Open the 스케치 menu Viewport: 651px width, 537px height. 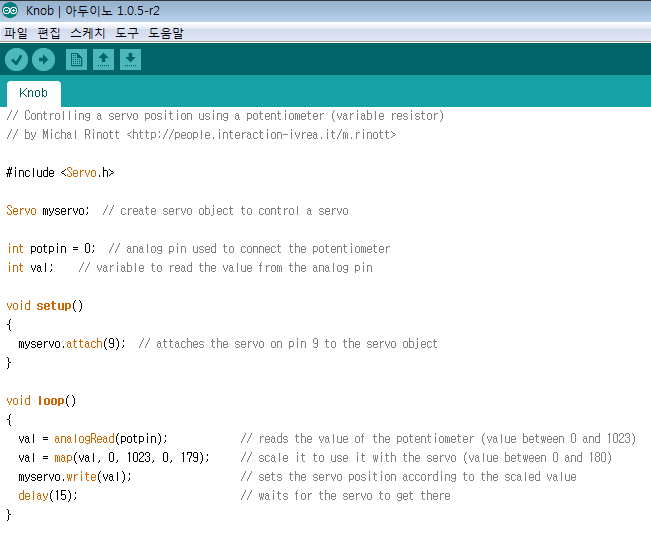tap(88, 33)
